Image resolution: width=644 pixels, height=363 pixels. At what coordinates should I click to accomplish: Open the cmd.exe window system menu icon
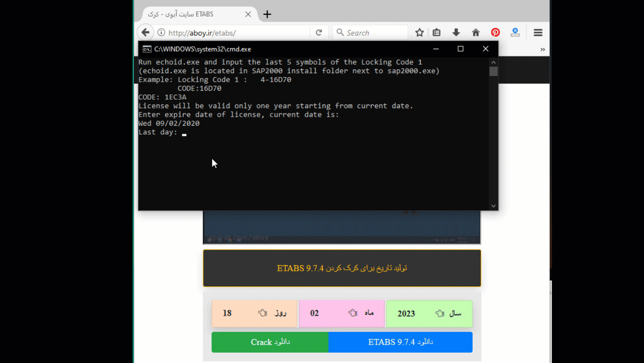coord(147,49)
